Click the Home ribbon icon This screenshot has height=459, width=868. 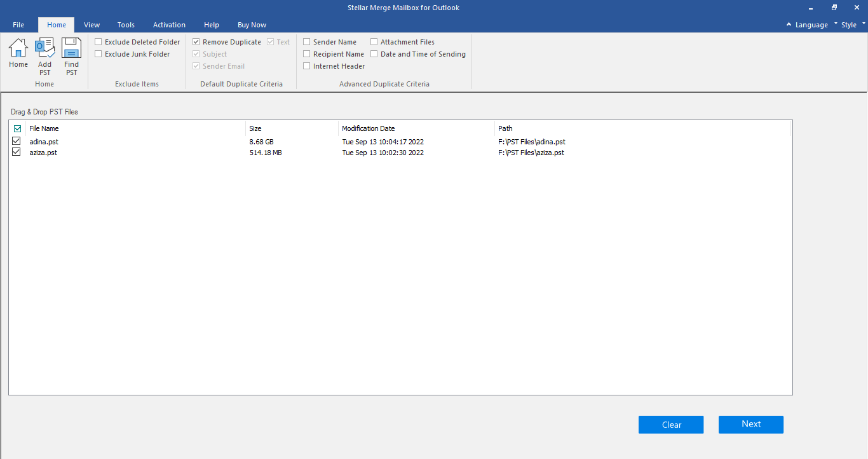[x=18, y=53]
